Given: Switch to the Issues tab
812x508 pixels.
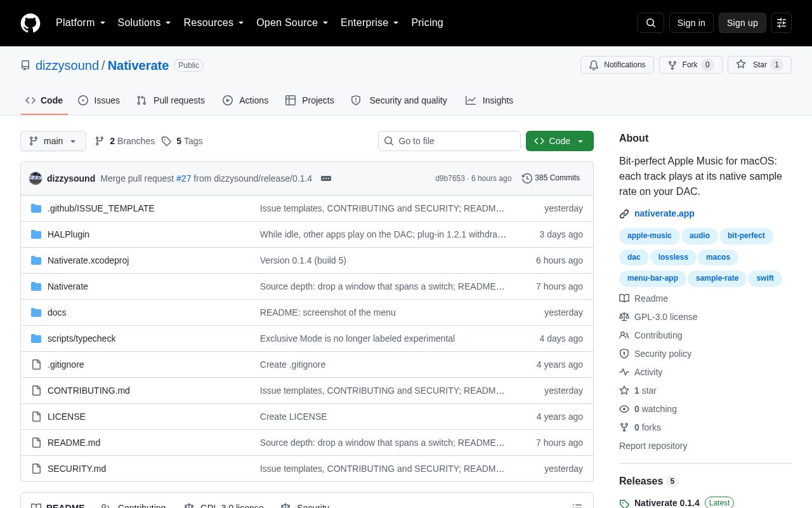Looking at the screenshot, I should [x=99, y=100].
